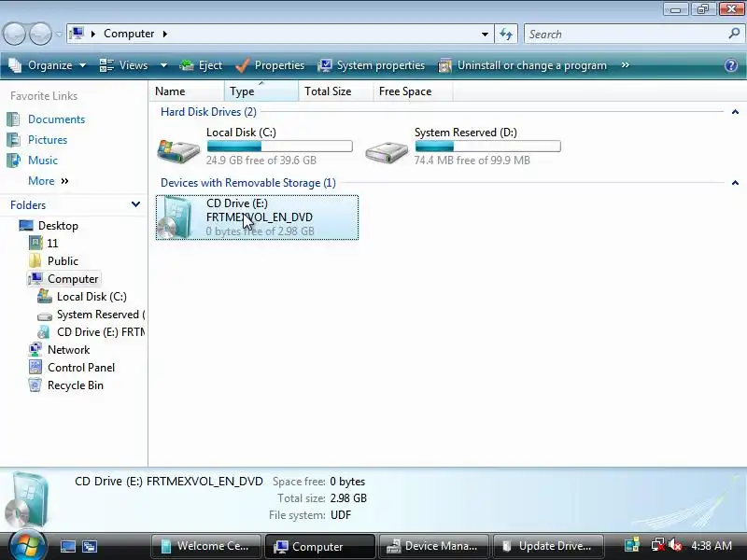Click Switch between windows quick launch icon

pyautogui.click(x=90, y=546)
